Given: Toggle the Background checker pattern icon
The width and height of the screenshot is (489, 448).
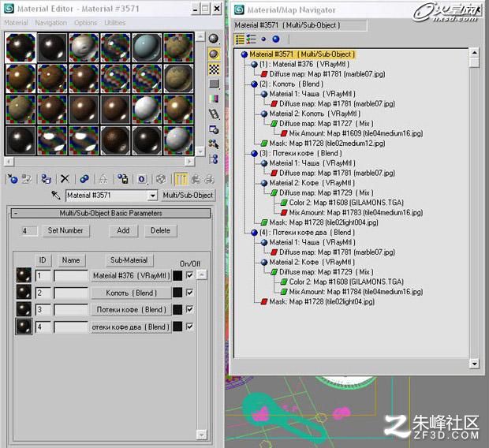Looking at the screenshot, I should (214, 69).
